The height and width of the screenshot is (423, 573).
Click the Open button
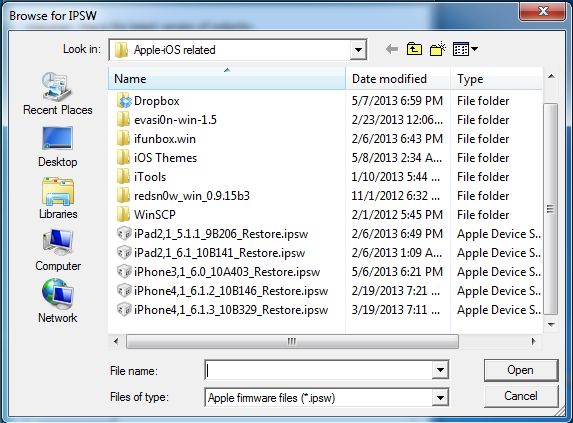521,370
